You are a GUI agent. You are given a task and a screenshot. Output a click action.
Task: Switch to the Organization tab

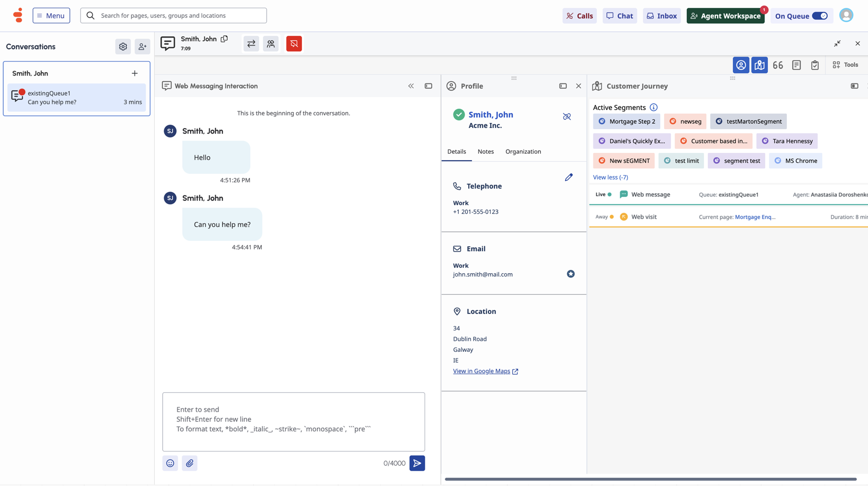point(523,152)
